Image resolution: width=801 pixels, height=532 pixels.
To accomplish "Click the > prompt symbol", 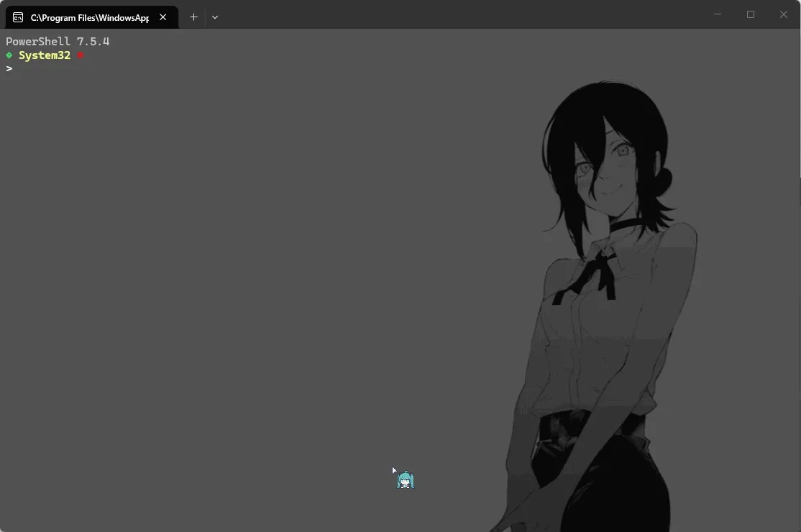I will click(x=9, y=68).
